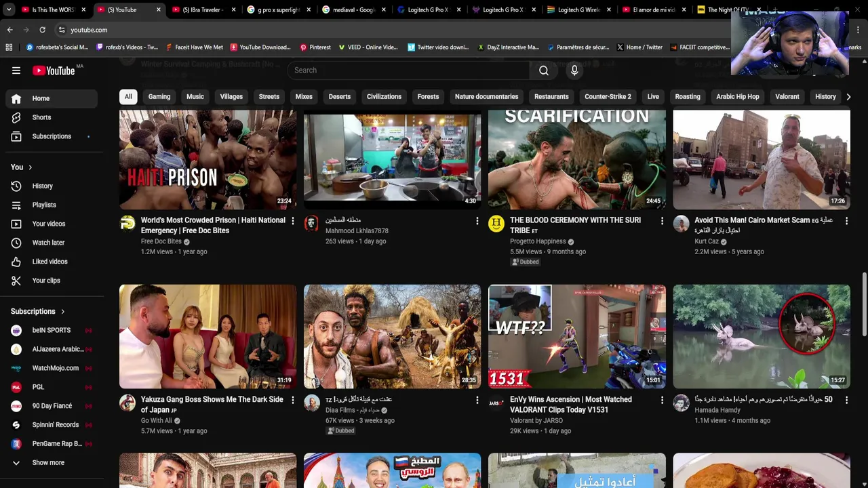Open the YouTube hamburger guide menu

coord(16,70)
